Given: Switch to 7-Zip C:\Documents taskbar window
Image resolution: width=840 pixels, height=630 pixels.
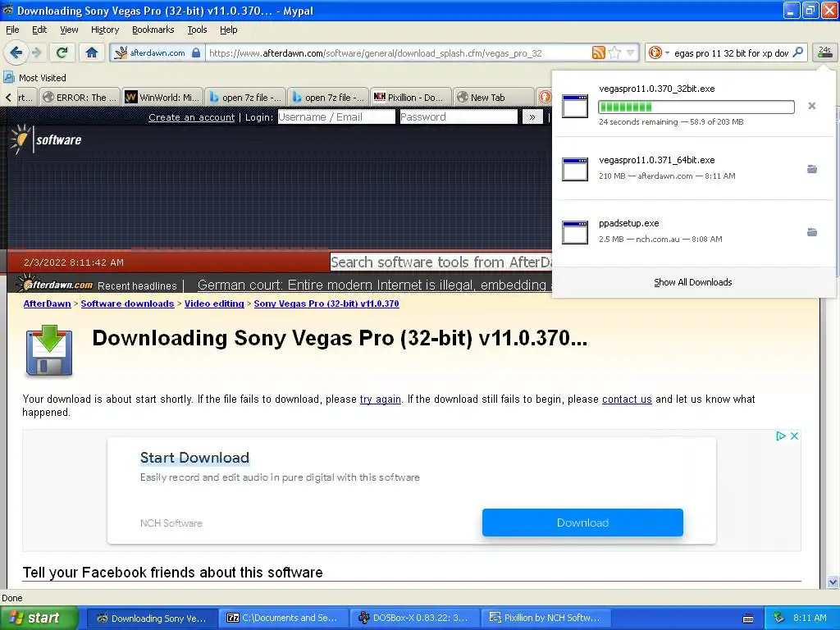Looking at the screenshot, I should [283, 618].
